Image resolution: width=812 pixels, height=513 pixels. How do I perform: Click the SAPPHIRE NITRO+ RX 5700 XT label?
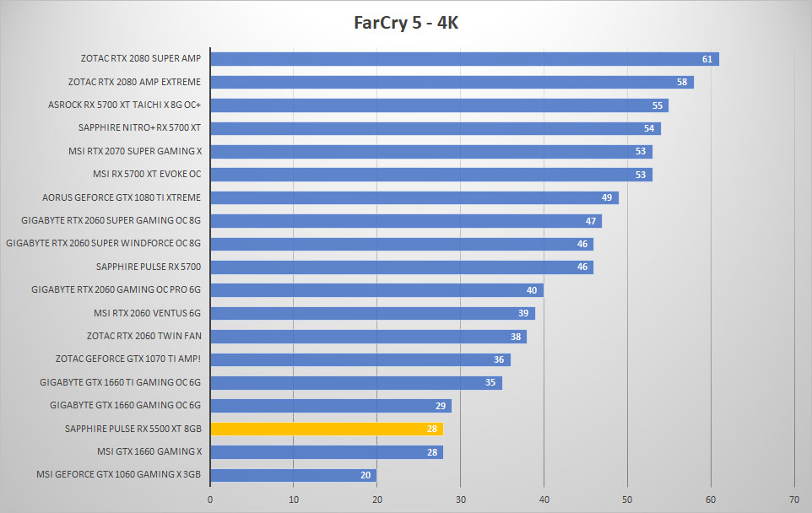[139, 127]
